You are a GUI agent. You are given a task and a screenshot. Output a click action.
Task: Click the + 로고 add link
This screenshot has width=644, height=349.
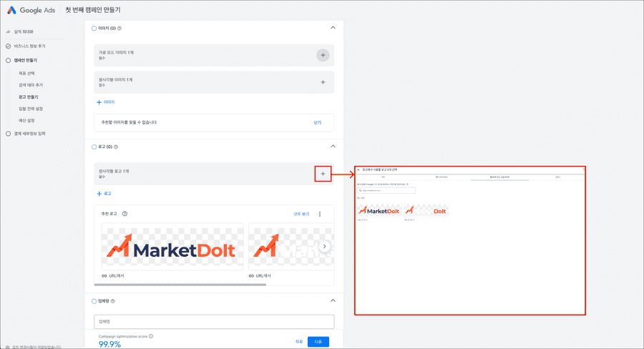(104, 193)
